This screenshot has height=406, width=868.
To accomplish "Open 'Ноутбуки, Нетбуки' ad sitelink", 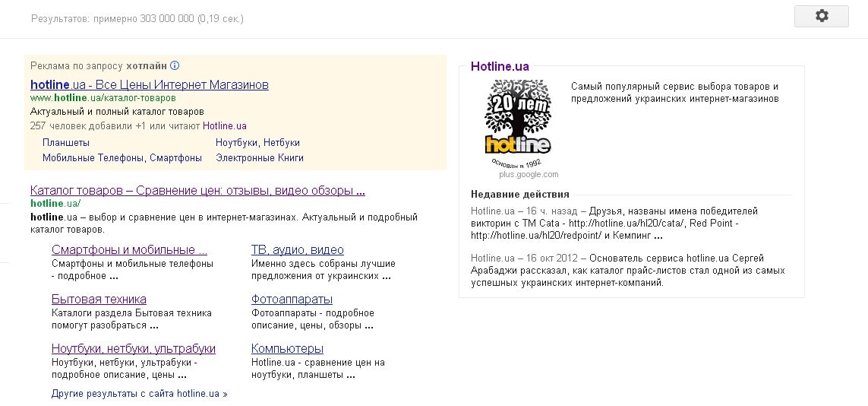I will coord(257,143).
